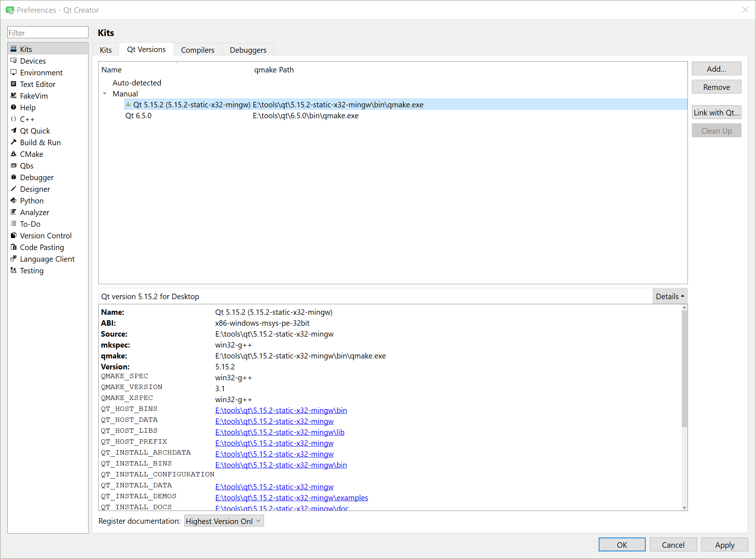The height and width of the screenshot is (559, 756).
Task: Open the C++ settings icon
Action: [13, 119]
